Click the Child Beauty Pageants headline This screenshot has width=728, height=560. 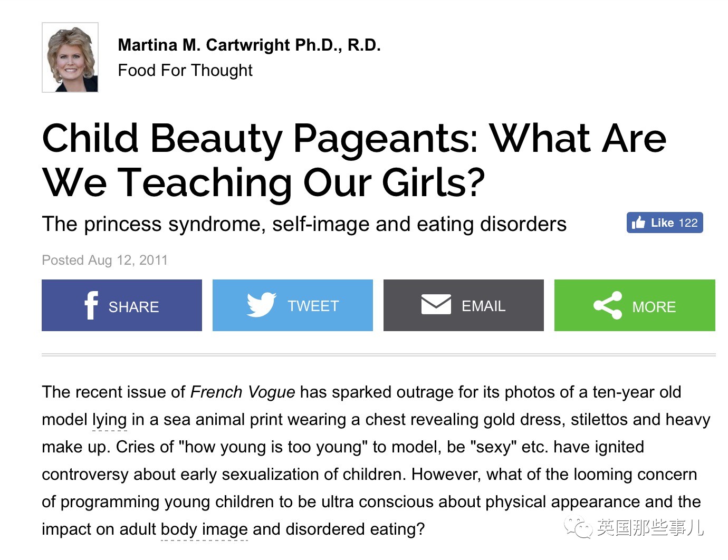pyautogui.click(x=353, y=160)
